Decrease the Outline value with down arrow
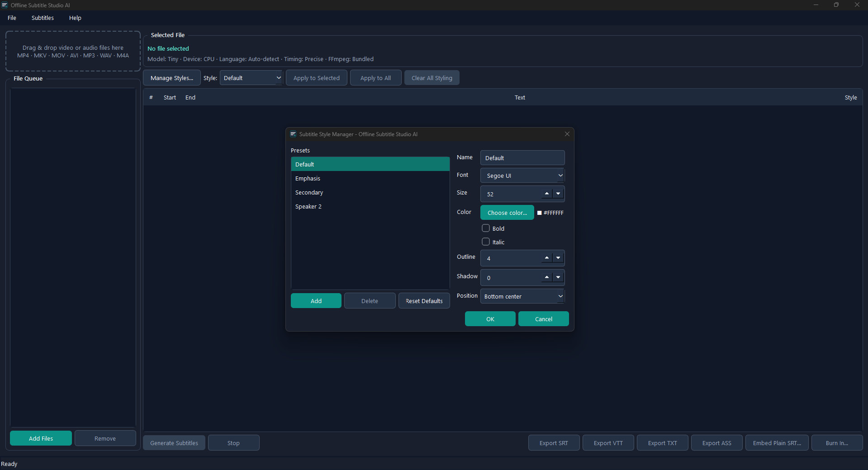 point(558,258)
